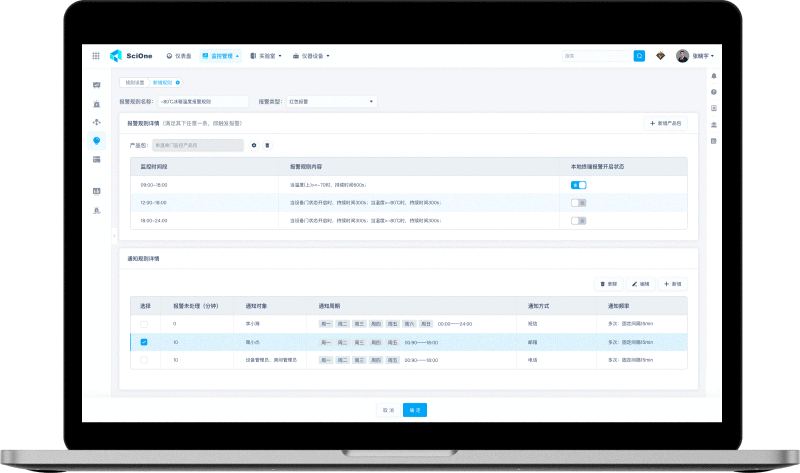Open the 仪表盘 dashboard menu item

[x=179, y=56]
